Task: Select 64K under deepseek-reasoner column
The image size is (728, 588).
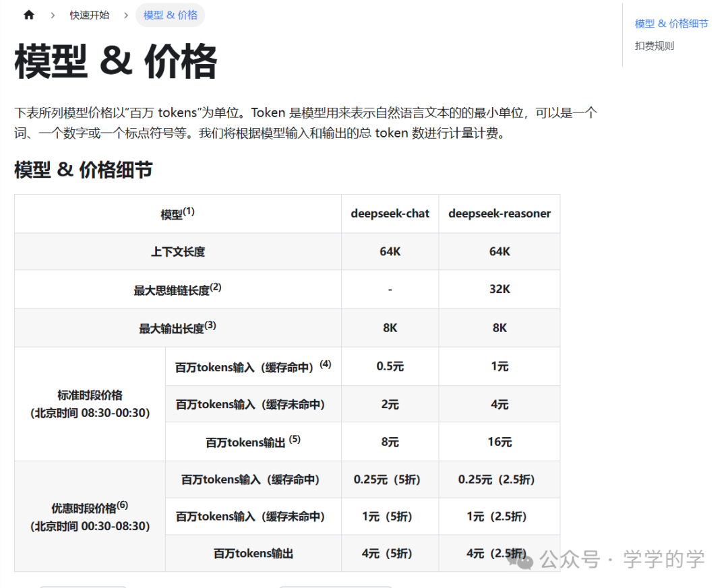Action: pos(499,251)
